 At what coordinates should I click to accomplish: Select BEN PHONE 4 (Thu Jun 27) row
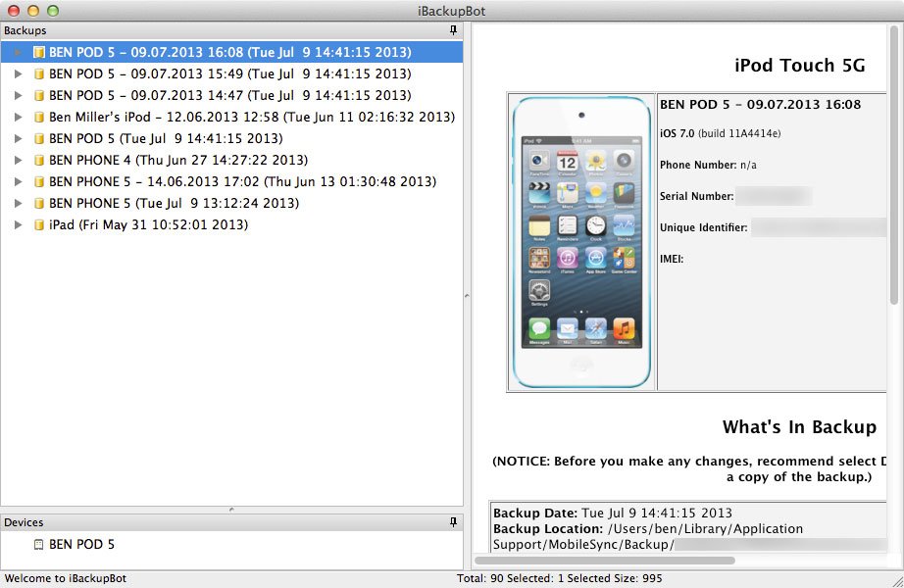pos(231,160)
